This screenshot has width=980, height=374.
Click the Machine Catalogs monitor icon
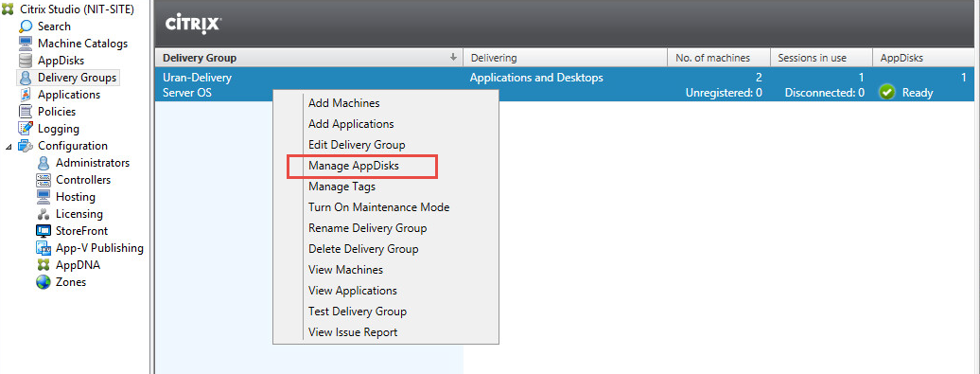click(26, 44)
